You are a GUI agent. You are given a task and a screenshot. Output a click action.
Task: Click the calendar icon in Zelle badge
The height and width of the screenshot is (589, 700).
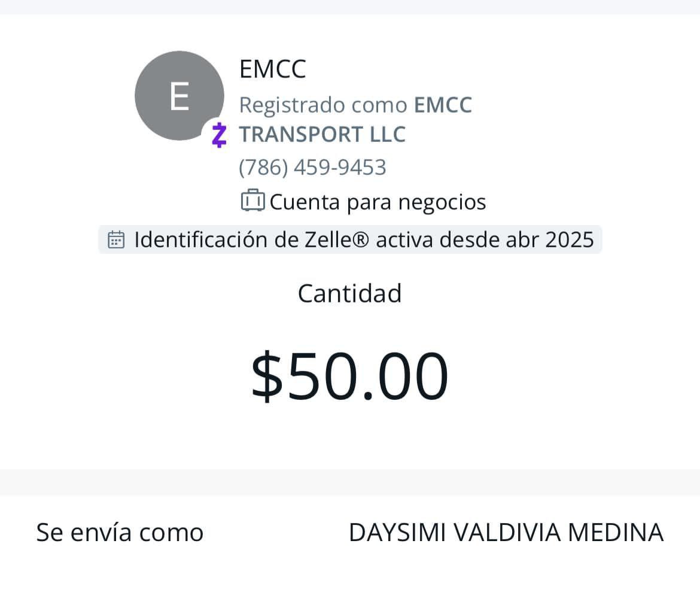coord(116,239)
